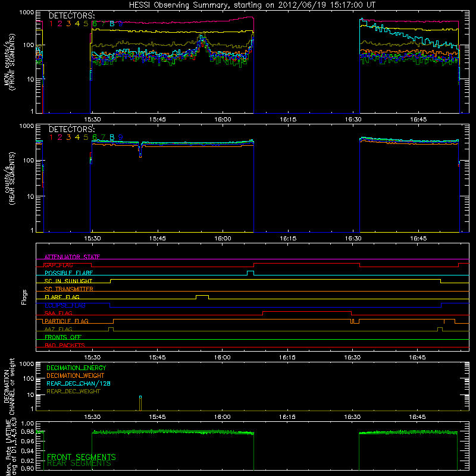Select the PARTICLE_FLAG label
The image size is (476, 476).
(x=67, y=321)
